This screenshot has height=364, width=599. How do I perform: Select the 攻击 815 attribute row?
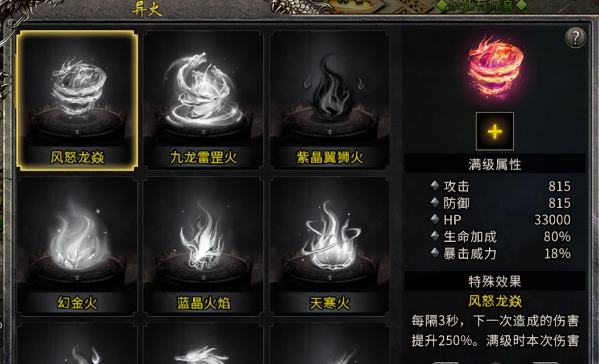coord(500,186)
